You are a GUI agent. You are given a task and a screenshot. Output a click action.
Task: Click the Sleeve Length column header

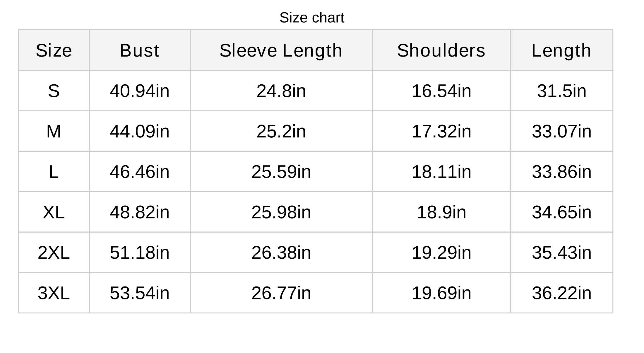coord(281,50)
